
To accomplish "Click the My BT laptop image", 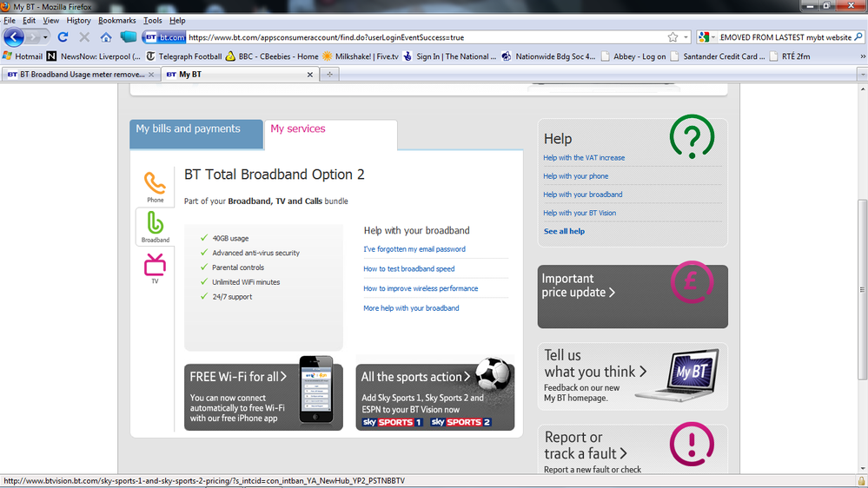I will click(x=679, y=374).
